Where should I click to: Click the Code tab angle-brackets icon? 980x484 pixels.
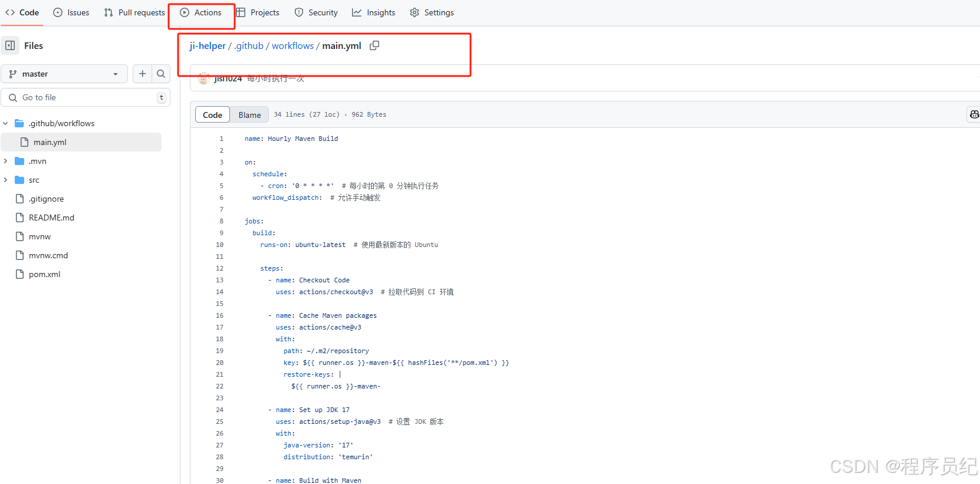[10, 12]
